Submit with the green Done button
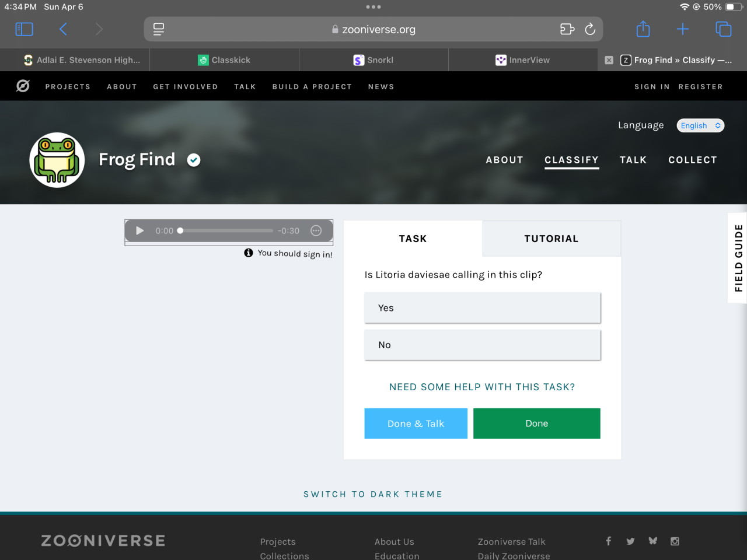The image size is (747, 560). click(537, 423)
